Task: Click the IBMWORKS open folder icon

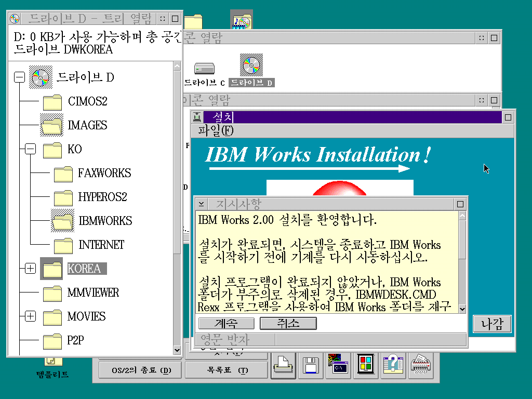Action: coord(62,220)
